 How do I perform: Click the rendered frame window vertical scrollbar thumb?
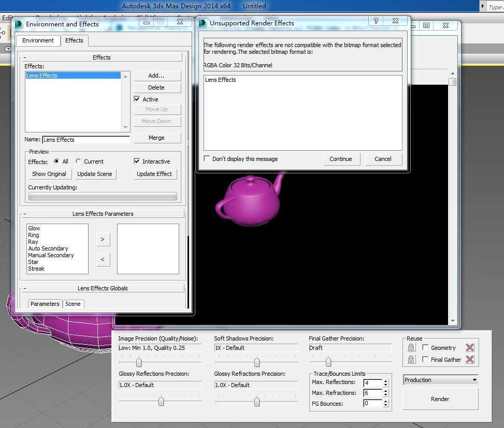(x=452, y=82)
